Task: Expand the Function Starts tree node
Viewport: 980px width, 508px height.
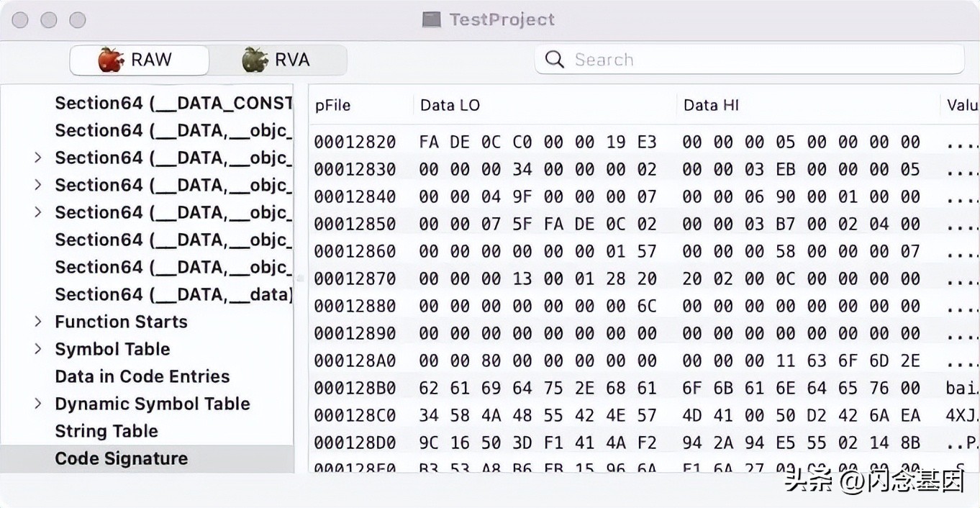Action: [38, 322]
